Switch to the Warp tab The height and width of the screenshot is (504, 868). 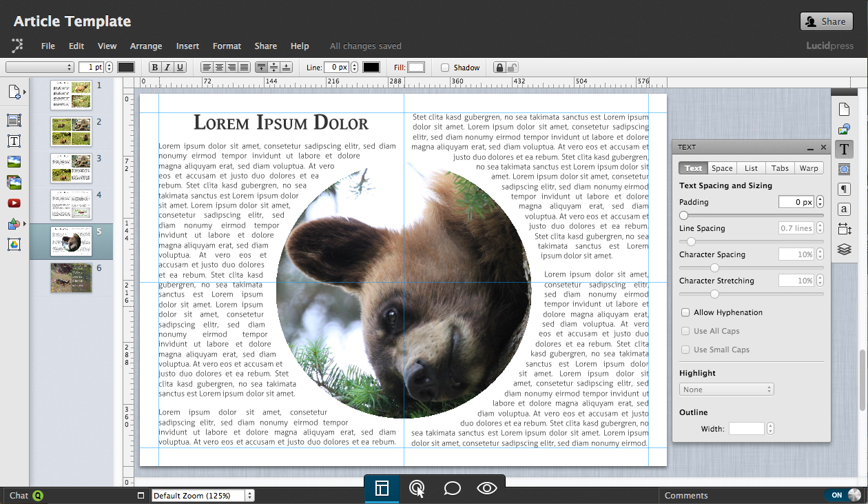pos(809,168)
